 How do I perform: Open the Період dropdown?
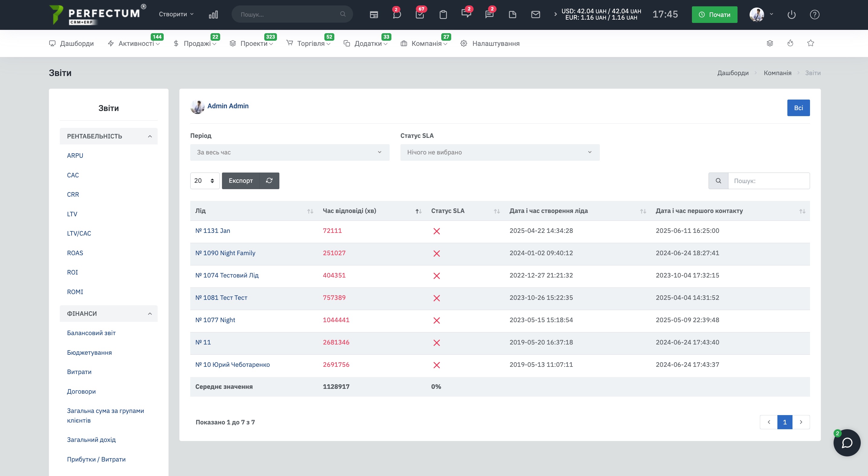pyautogui.click(x=289, y=153)
